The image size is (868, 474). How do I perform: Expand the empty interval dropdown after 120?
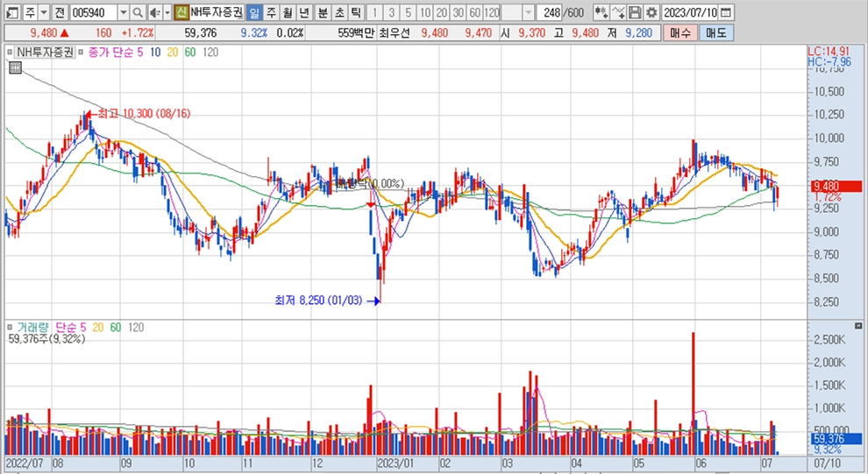pos(528,13)
